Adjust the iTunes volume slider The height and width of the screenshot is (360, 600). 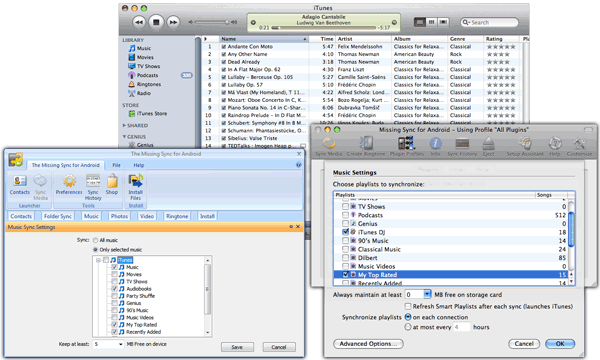[212, 22]
